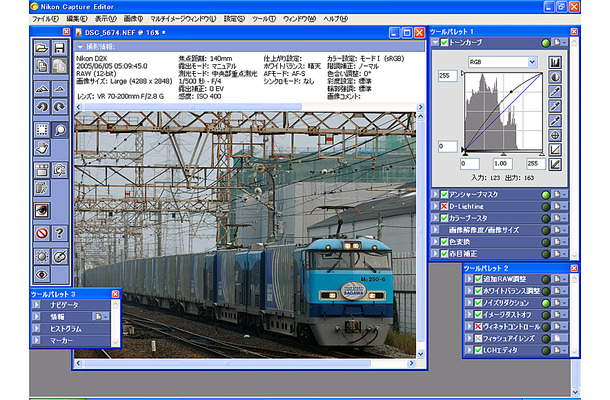Open the RGB channel dropdown

(532, 61)
